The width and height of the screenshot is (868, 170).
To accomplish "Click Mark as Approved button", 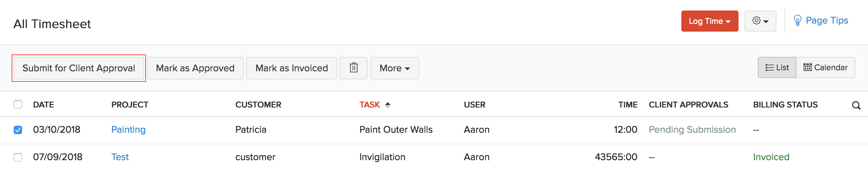I will (x=195, y=68).
